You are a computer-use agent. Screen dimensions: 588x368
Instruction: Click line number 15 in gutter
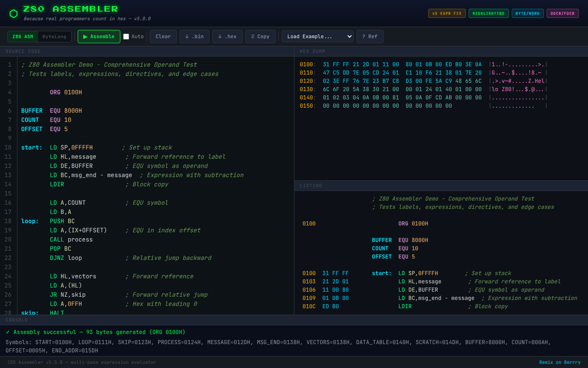tap(8, 194)
